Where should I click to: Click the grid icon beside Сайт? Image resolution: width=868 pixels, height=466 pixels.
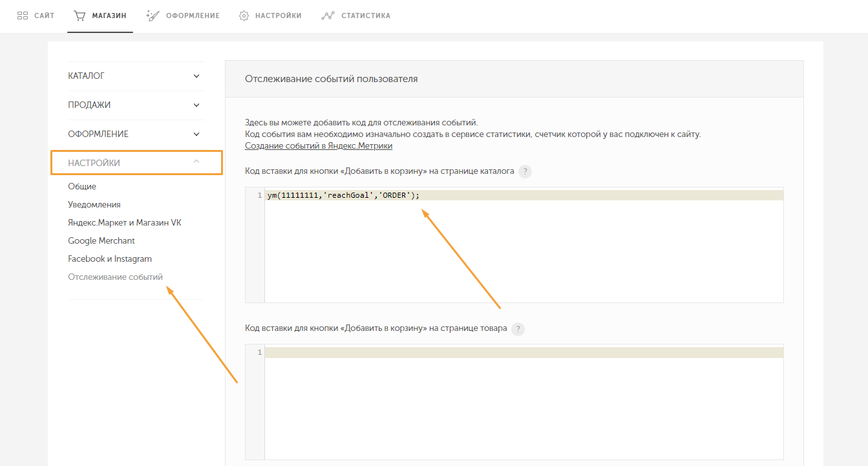(23, 16)
